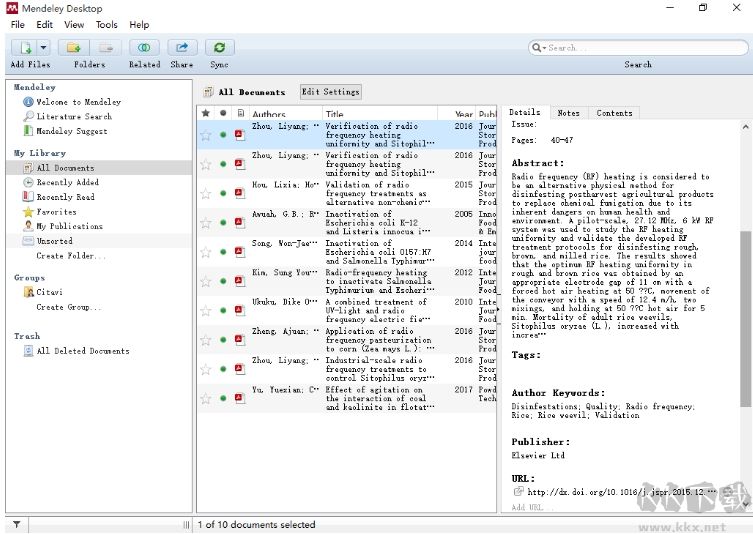Click the Sync toolbar icon
This screenshot has height=534, width=753.
click(219, 47)
